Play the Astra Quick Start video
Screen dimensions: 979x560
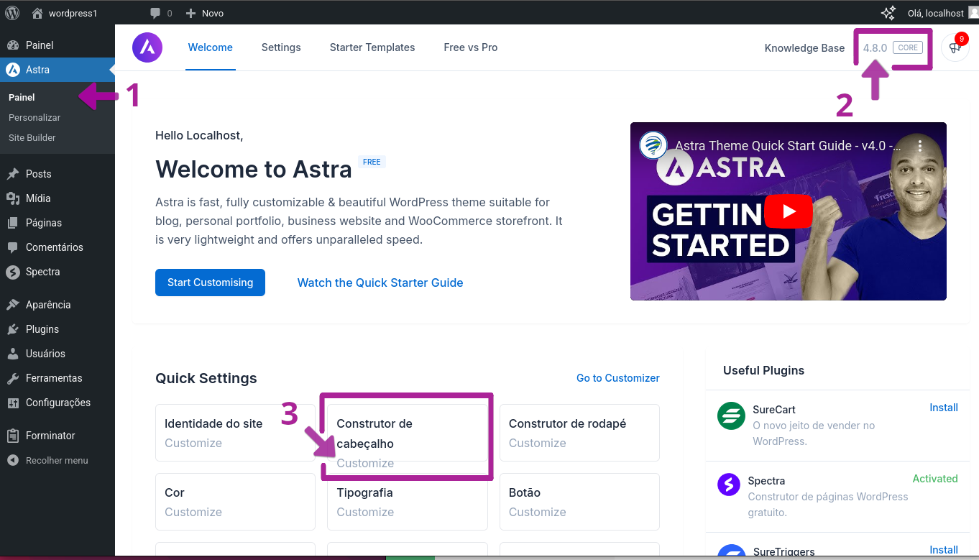click(789, 211)
